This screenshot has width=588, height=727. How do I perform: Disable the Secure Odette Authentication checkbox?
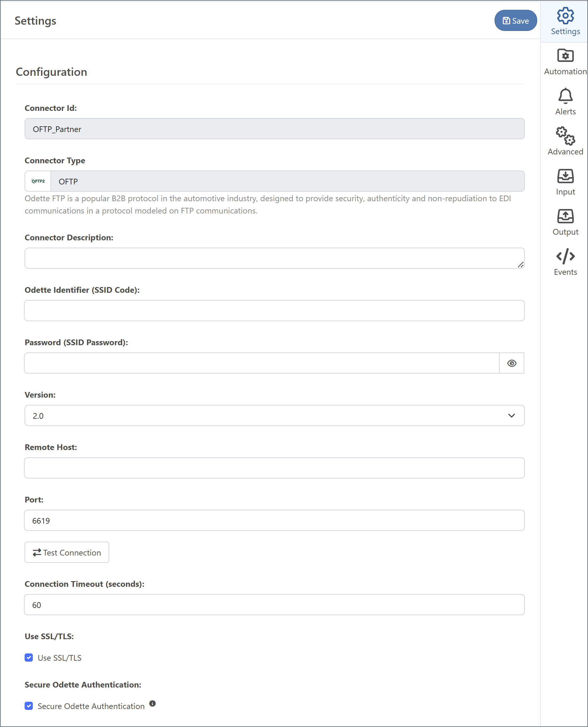[29, 706]
